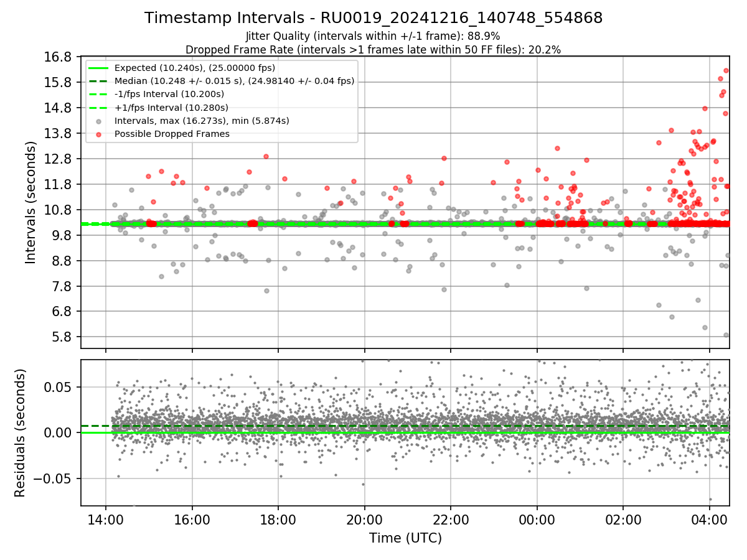747x560 pixels.
Task: Click the solid green line sample in legend
Action: [98, 68]
